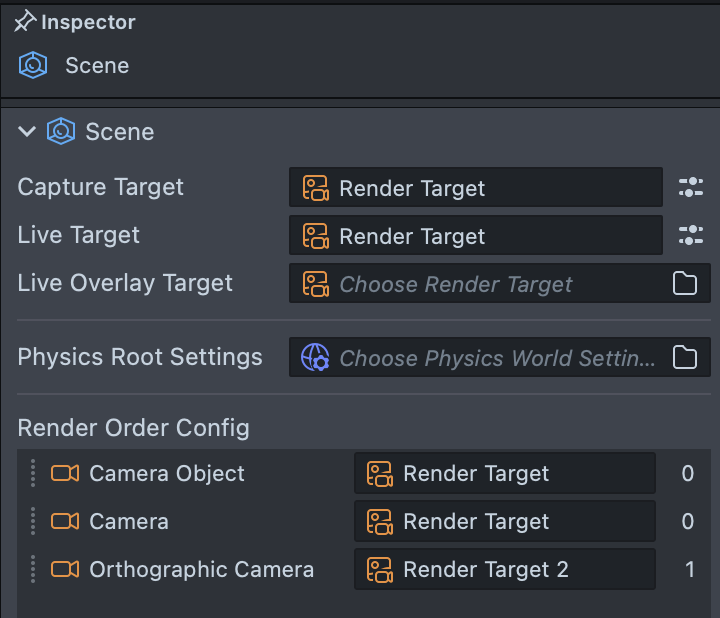Select the Choose Physics World Settings field
Viewport: 720px width, 618px height.
coord(475,357)
